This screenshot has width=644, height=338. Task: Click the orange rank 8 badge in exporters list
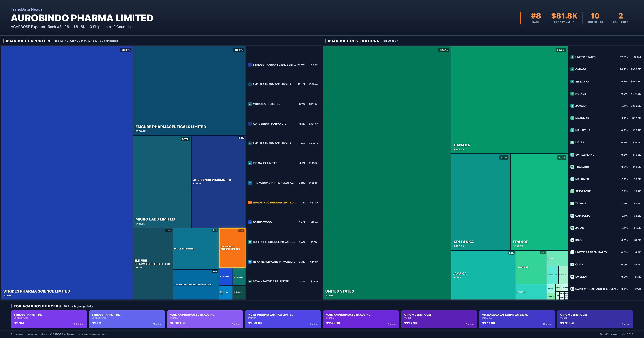coord(250,203)
